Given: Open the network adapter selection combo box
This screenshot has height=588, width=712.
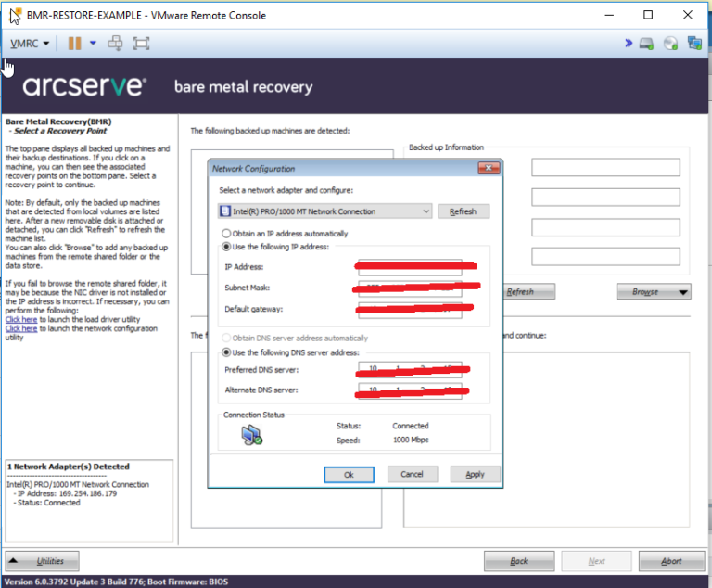Looking at the screenshot, I should 324,211.
